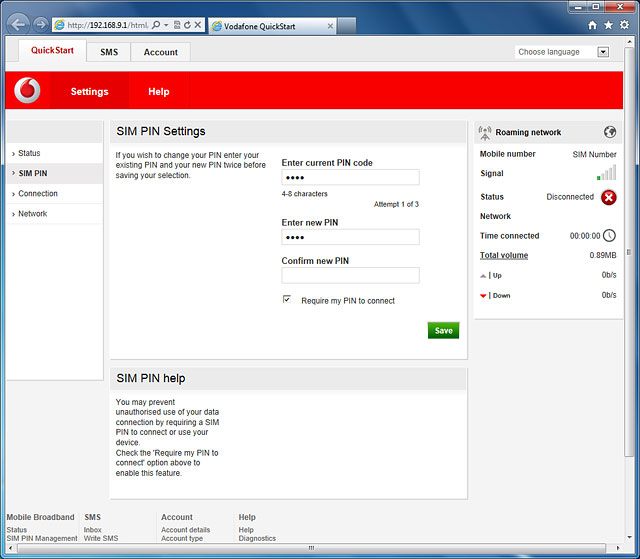Click the browser Back arrow button
640x559 pixels.
18,25
